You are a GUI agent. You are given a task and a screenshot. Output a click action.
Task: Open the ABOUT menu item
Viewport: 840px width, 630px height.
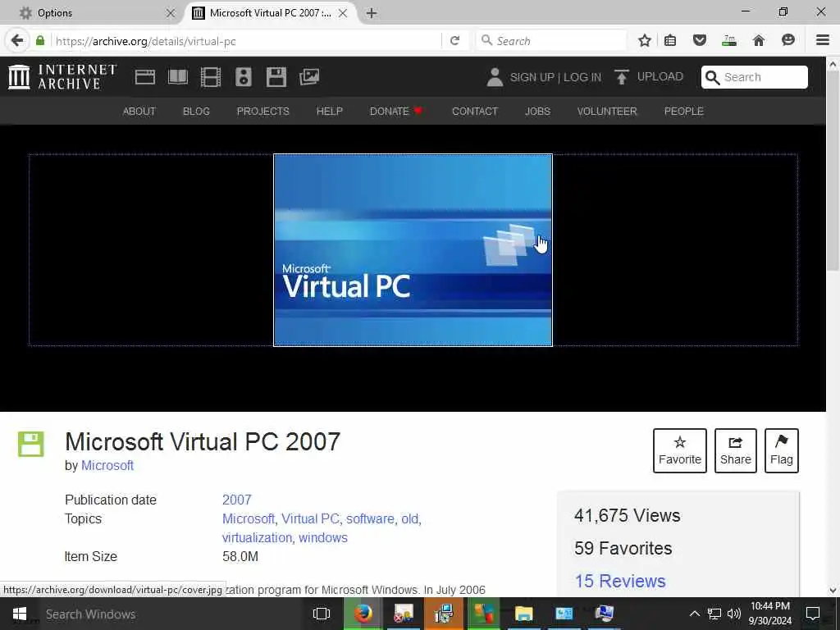point(139,111)
